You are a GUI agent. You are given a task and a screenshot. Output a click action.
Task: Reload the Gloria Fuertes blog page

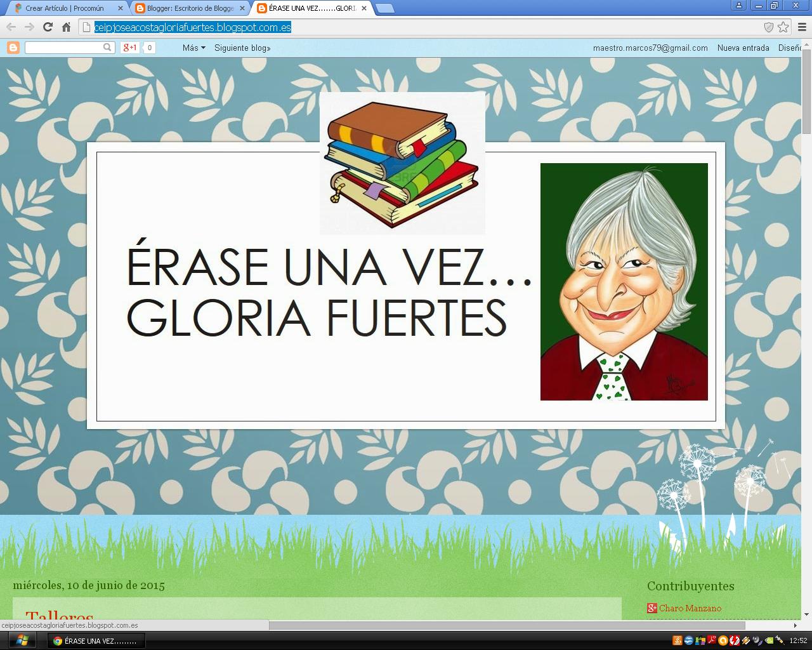47,27
